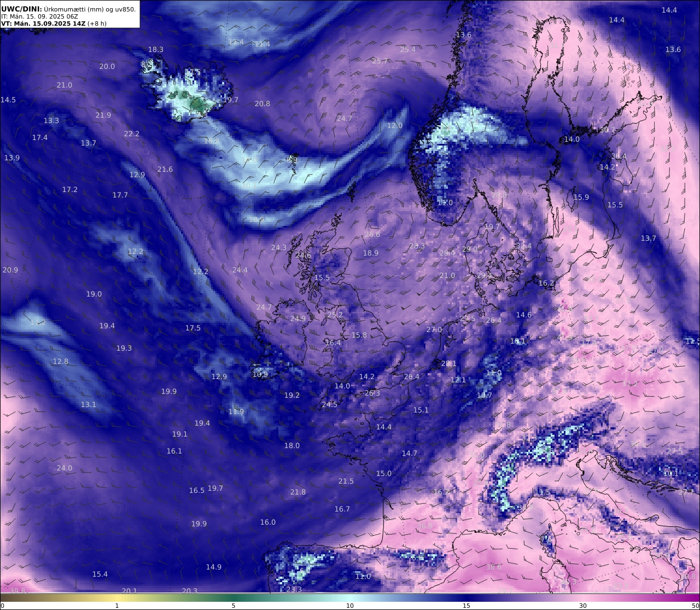
Task: Select the value label 21.8
Action: pyautogui.click(x=298, y=492)
